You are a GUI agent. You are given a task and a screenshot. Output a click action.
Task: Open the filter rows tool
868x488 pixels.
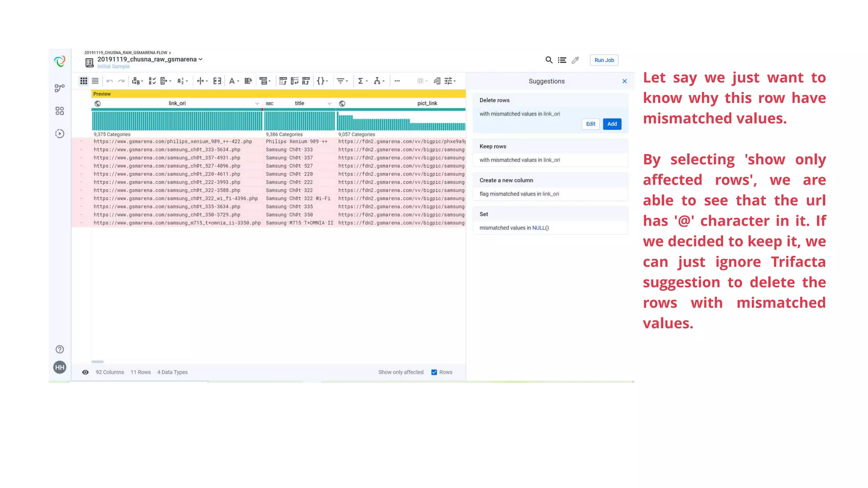tap(342, 81)
